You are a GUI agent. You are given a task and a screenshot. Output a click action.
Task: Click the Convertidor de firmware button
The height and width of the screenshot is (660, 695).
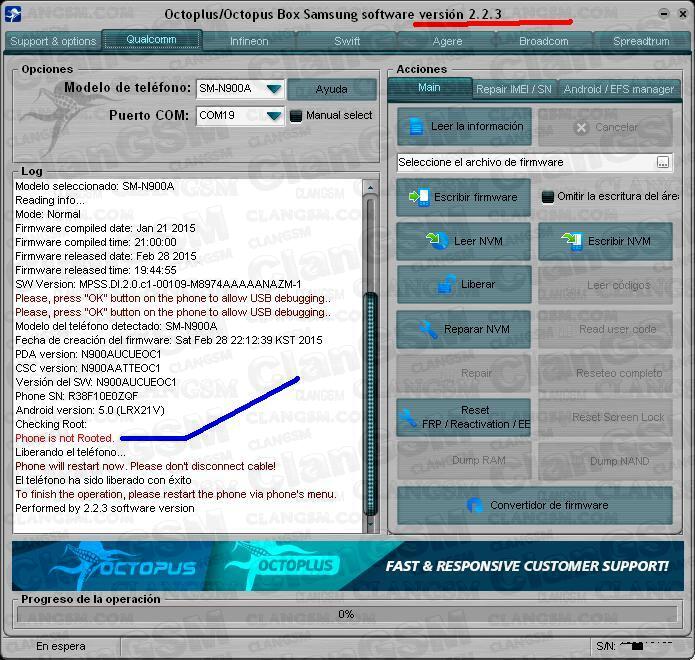[535, 505]
